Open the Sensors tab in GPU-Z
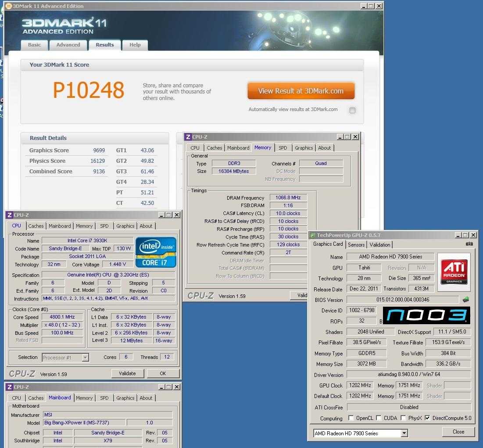483x448 pixels. coord(356,245)
